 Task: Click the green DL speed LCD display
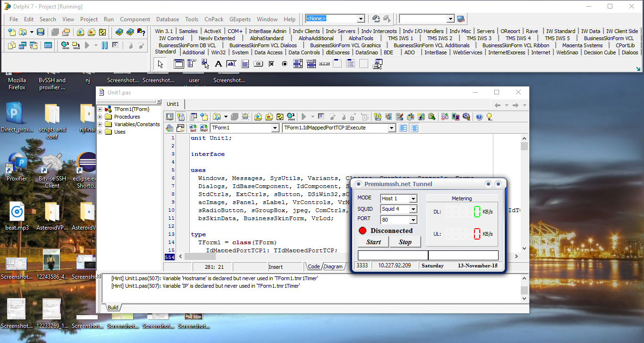coord(462,212)
